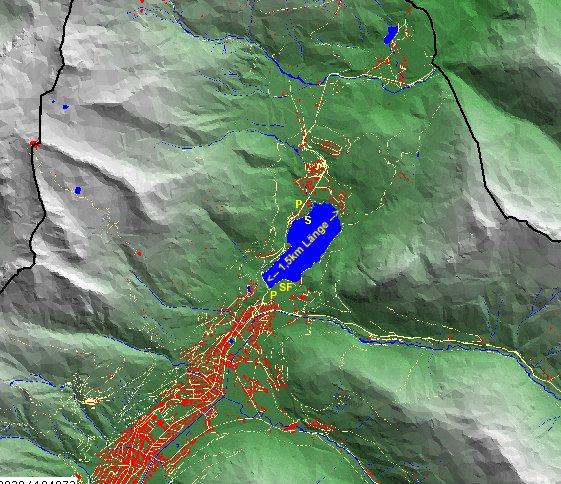
Task: Click the yellow patch in the lower-left valley
Action: tap(91, 401)
